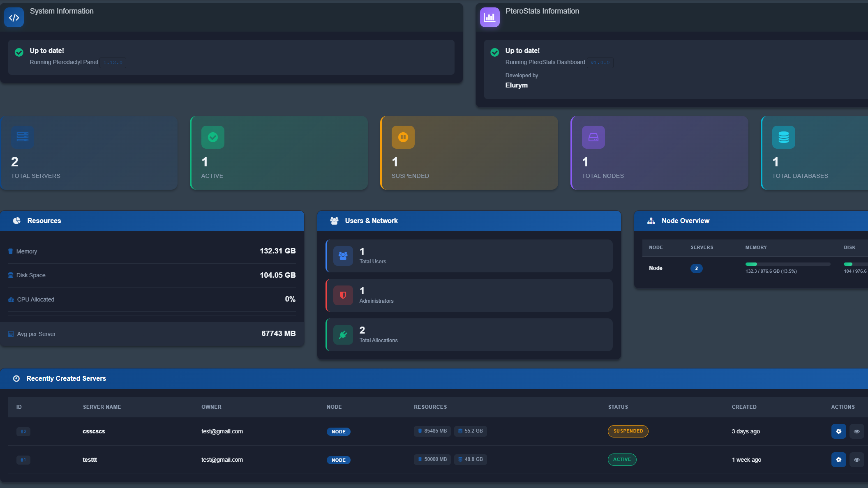Viewport: 868px width, 488px height.
Task: Click the Node Overview panel header
Action: pos(685,221)
